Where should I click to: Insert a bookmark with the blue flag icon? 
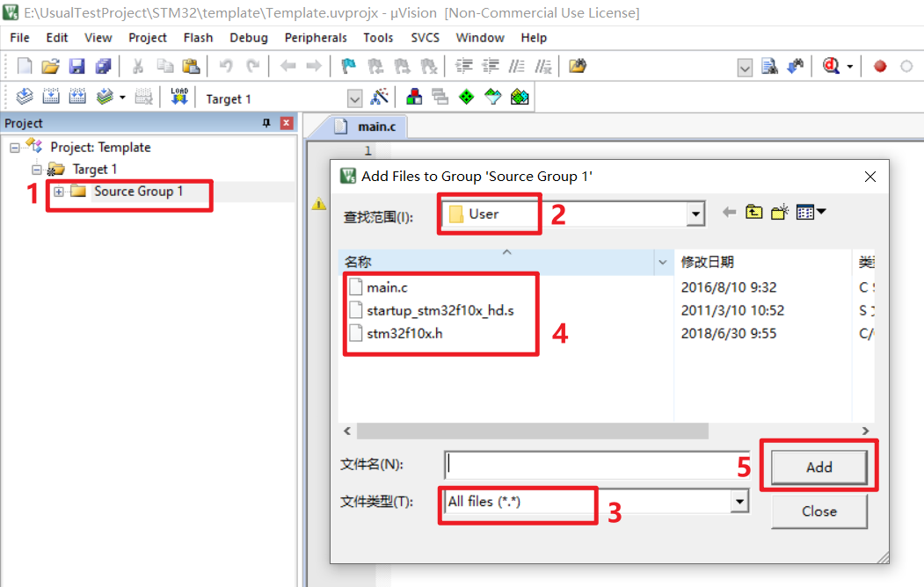click(349, 66)
